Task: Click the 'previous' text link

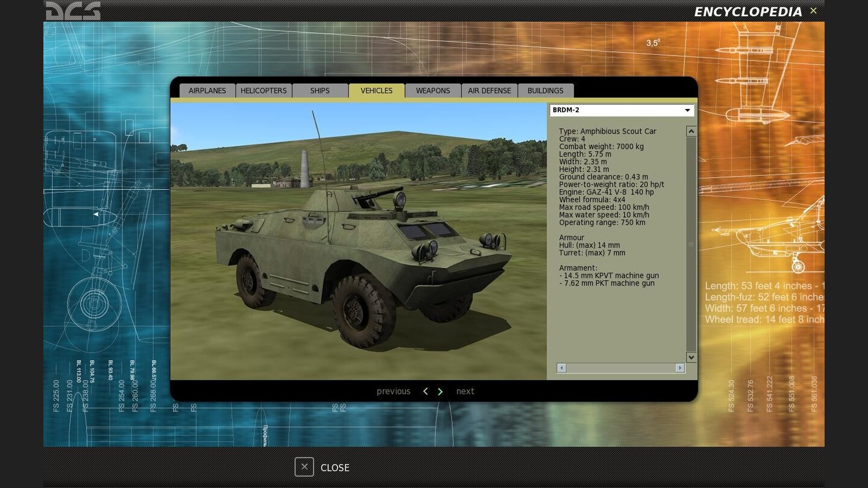Action: (394, 392)
